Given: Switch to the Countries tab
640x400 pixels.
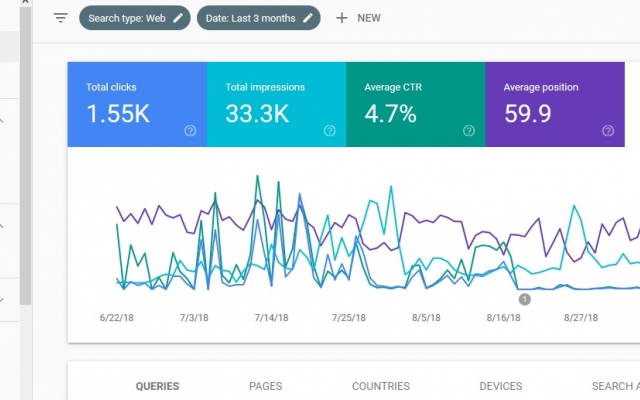Looking at the screenshot, I should (x=381, y=386).
